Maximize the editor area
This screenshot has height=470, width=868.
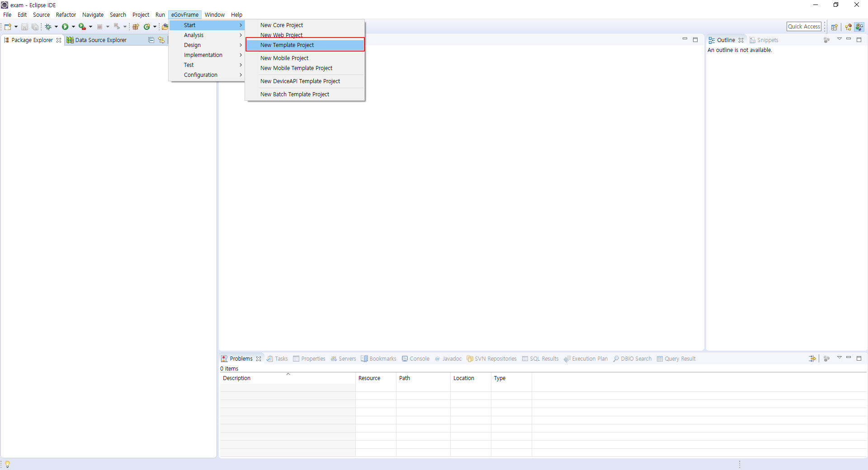click(x=695, y=40)
